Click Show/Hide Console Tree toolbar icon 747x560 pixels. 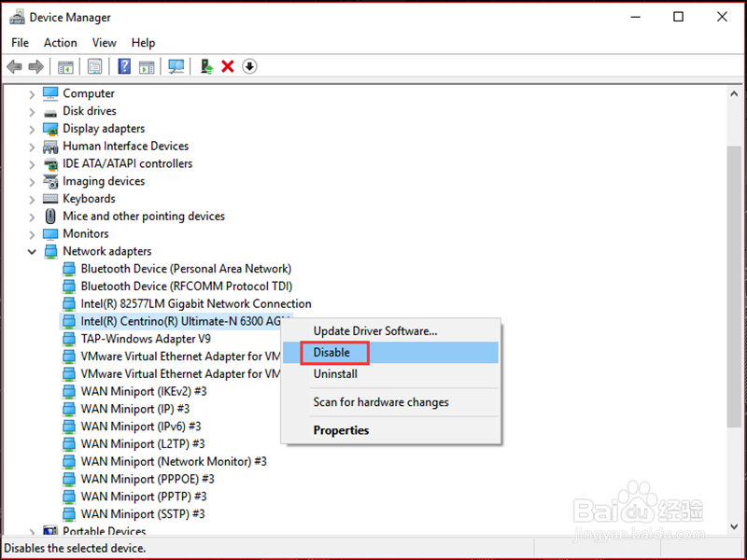(65, 66)
